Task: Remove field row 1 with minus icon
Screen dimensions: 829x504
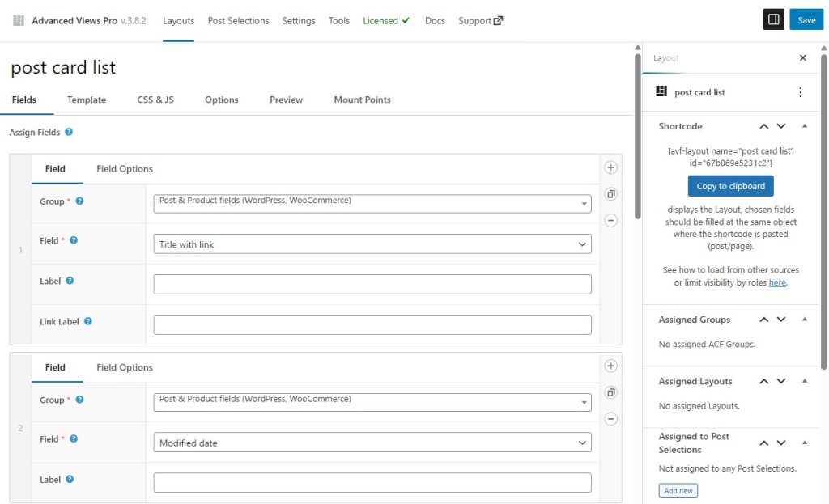Action: coord(611,220)
